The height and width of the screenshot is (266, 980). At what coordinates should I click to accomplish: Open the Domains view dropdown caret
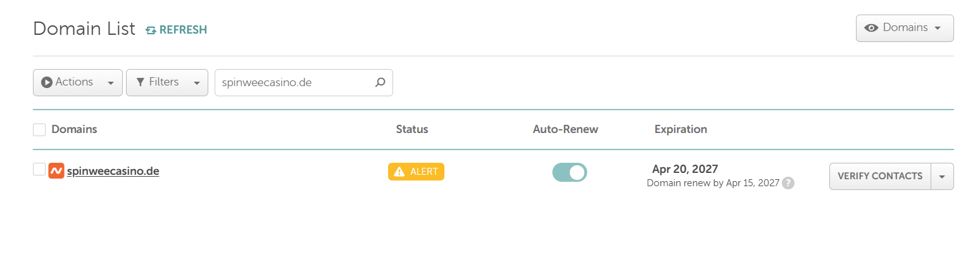[x=938, y=28]
